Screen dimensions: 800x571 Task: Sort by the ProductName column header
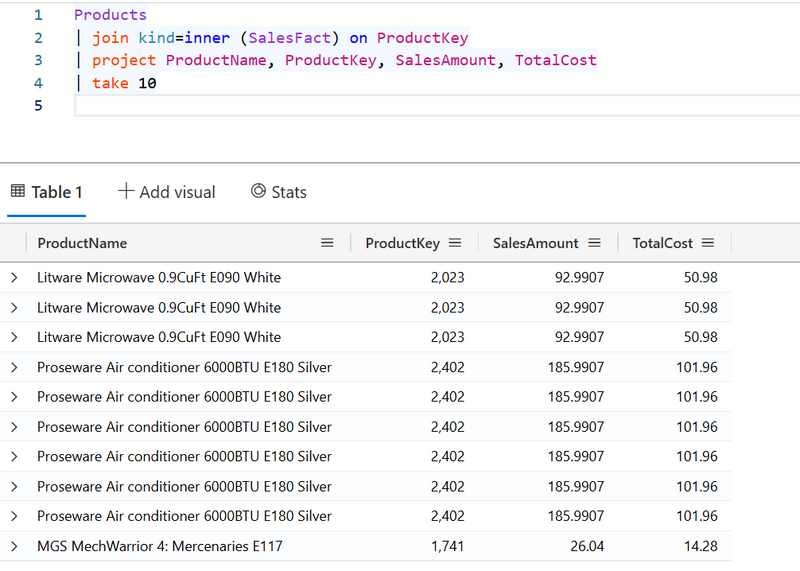pyautogui.click(x=82, y=243)
